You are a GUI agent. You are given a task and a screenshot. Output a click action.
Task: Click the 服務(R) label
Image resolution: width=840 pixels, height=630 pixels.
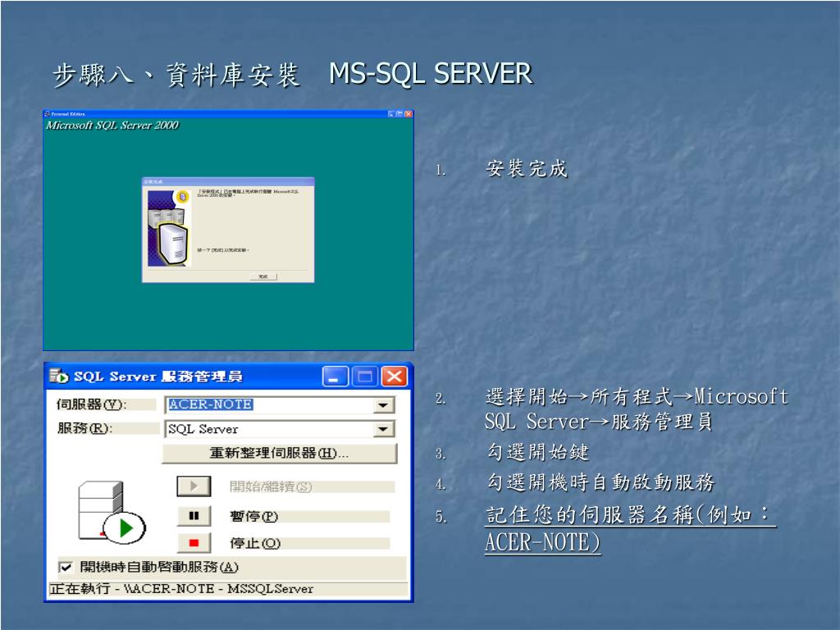84,428
